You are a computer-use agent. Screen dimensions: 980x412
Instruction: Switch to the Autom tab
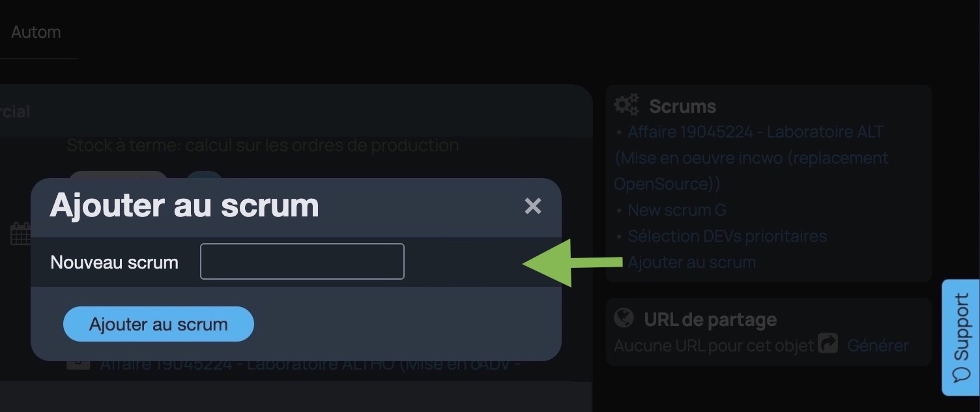36,32
